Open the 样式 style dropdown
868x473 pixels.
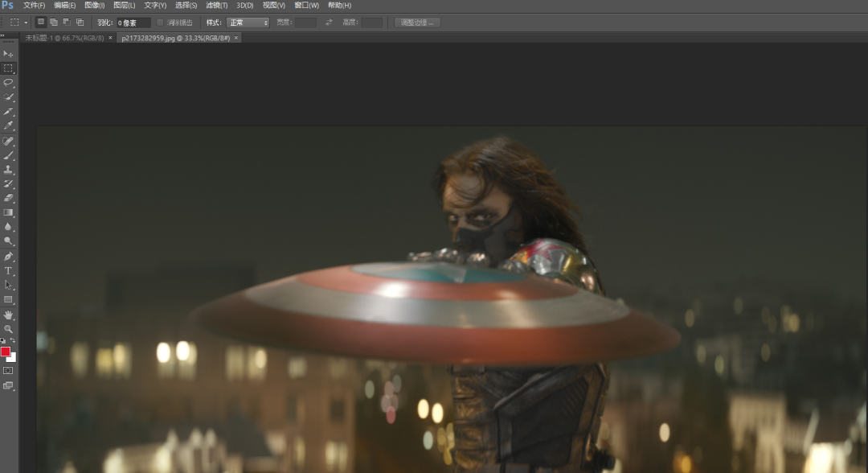point(248,23)
